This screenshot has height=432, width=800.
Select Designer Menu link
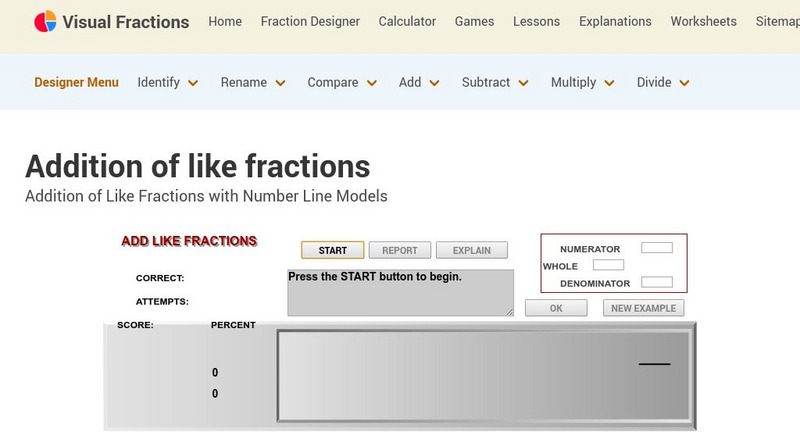(77, 83)
